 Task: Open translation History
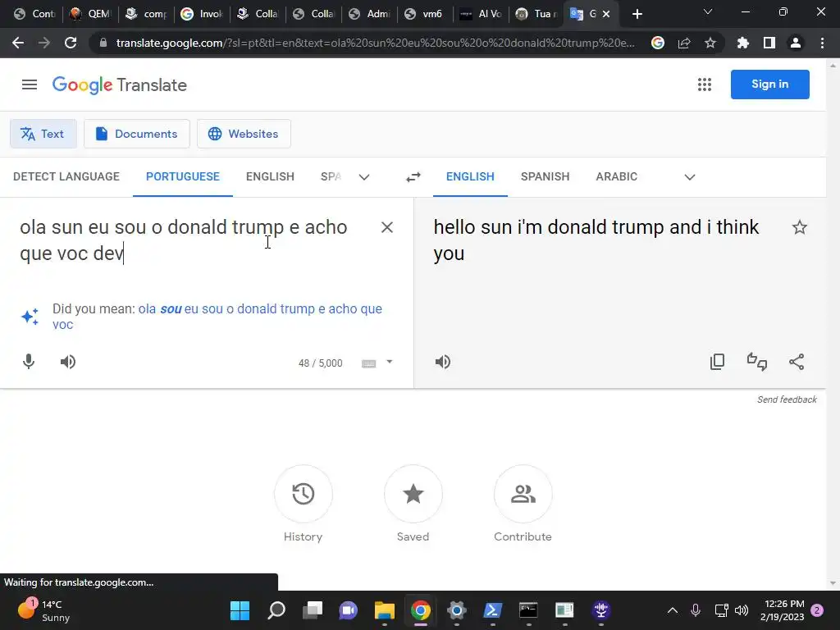pyautogui.click(x=304, y=494)
